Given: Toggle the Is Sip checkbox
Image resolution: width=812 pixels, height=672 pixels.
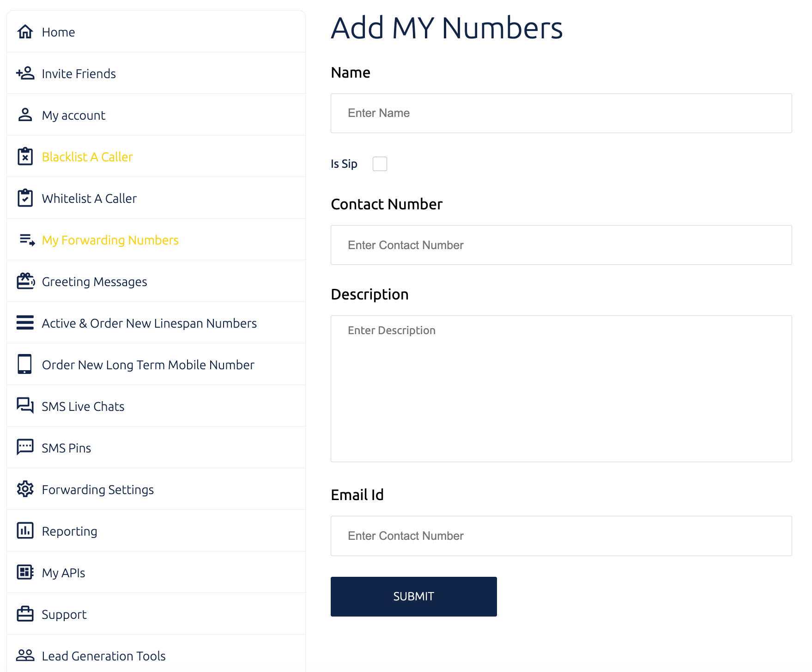Looking at the screenshot, I should point(380,164).
